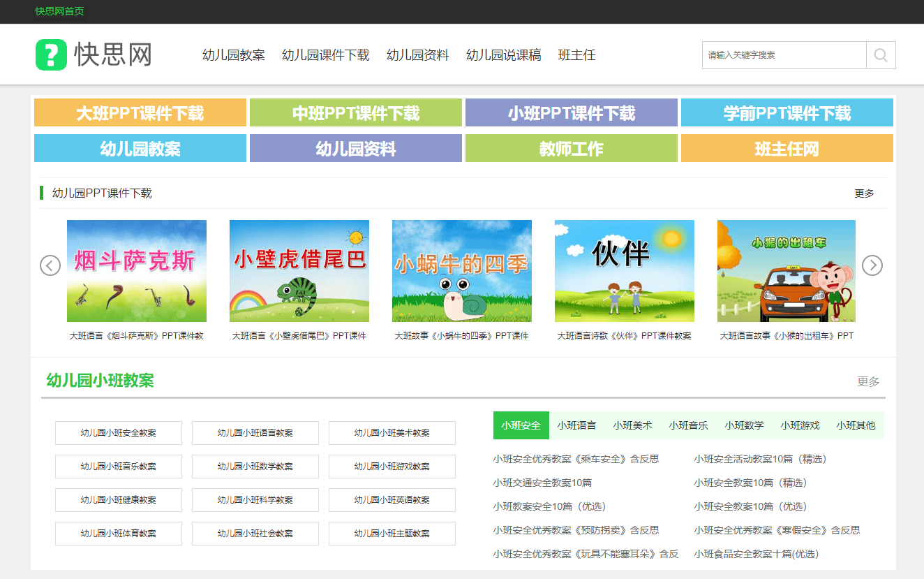Open the 幼儿园小班安全教案 link
The width and height of the screenshot is (924, 579).
[x=118, y=433]
